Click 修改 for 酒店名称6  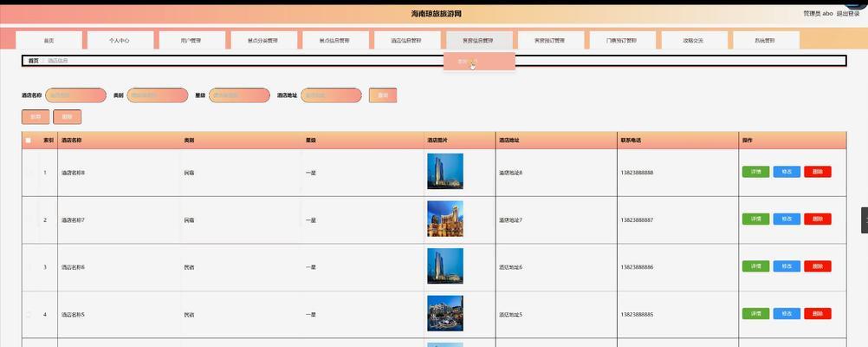click(x=787, y=266)
